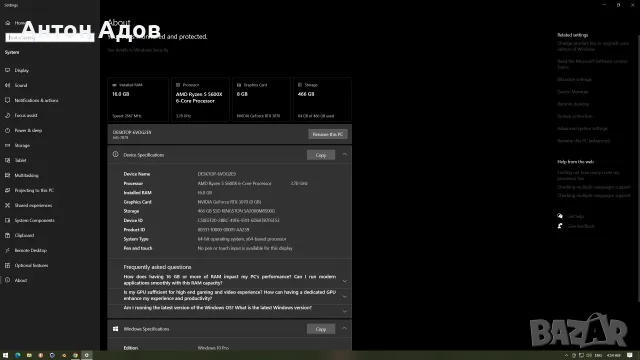
Task: Open Focus assist settings
Action: click(26, 116)
